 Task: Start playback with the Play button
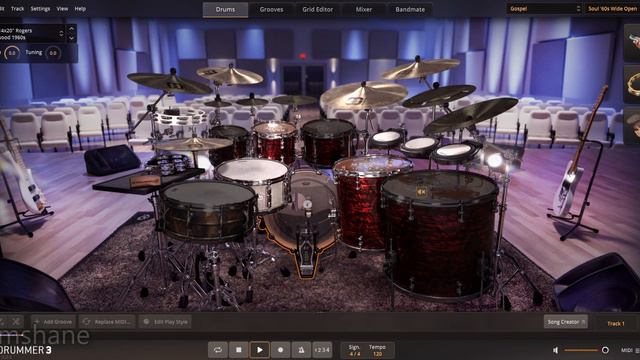(x=260, y=350)
